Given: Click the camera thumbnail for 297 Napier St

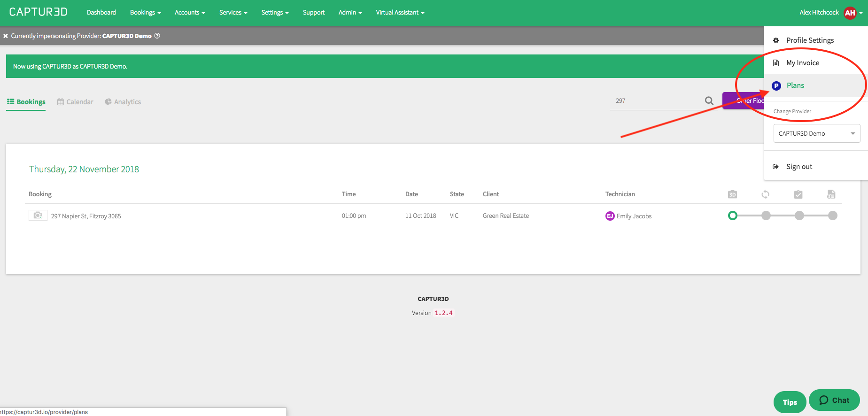Looking at the screenshot, I should (38, 216).
